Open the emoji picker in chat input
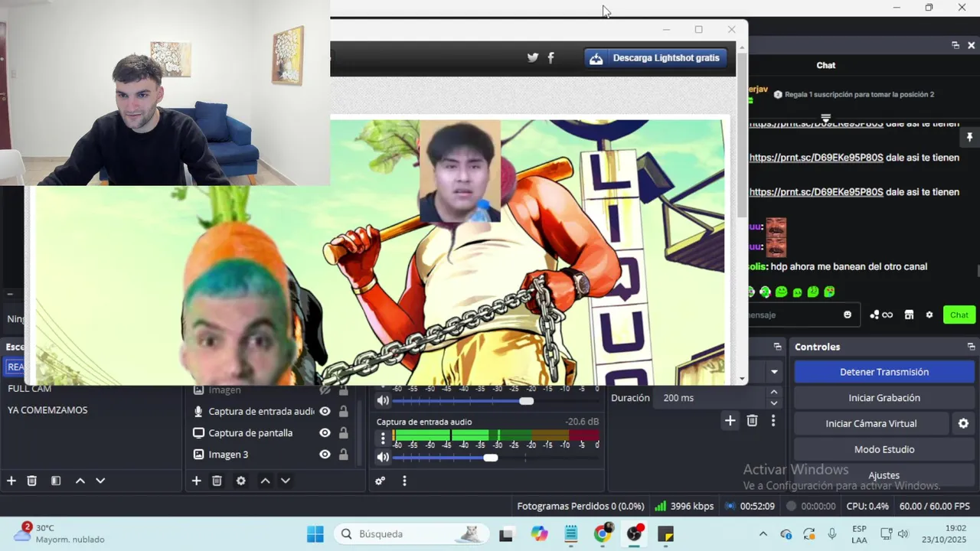This screenshot has height=551, width=980. (848, 315)
